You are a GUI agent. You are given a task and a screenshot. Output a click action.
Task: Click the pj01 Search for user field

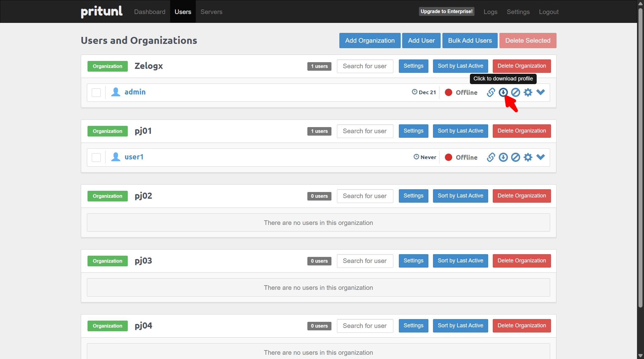click(365, 131)
